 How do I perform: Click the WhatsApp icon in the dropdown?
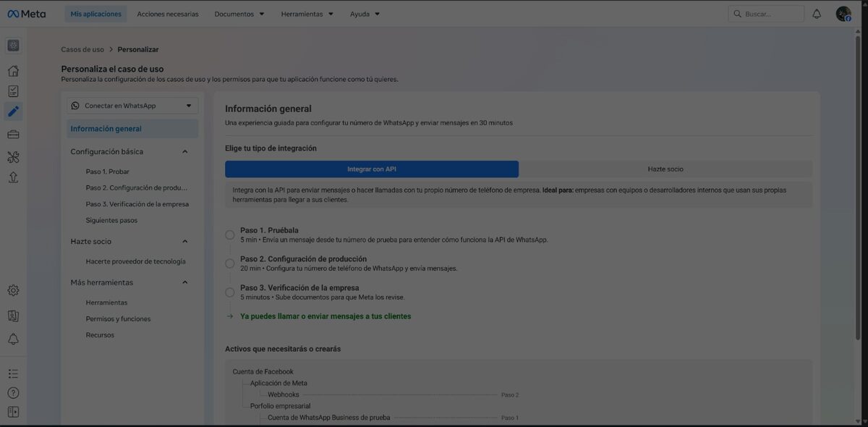[75, 106]
